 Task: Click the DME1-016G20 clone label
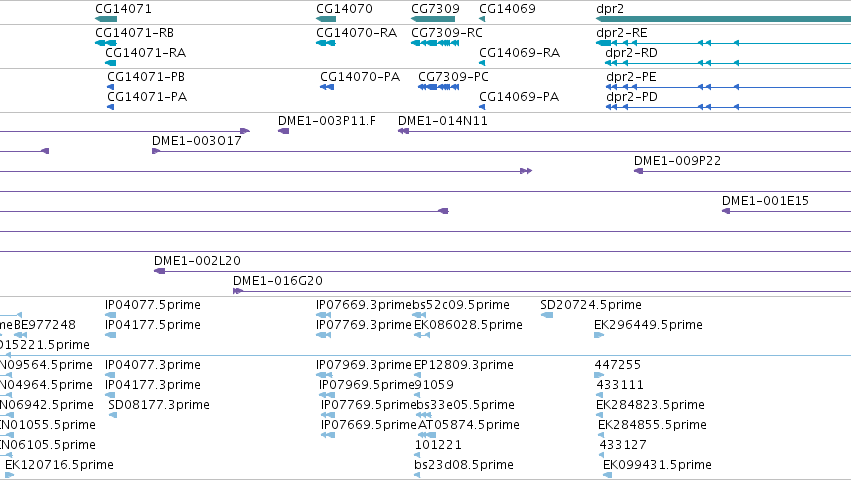tap(278, 281)
